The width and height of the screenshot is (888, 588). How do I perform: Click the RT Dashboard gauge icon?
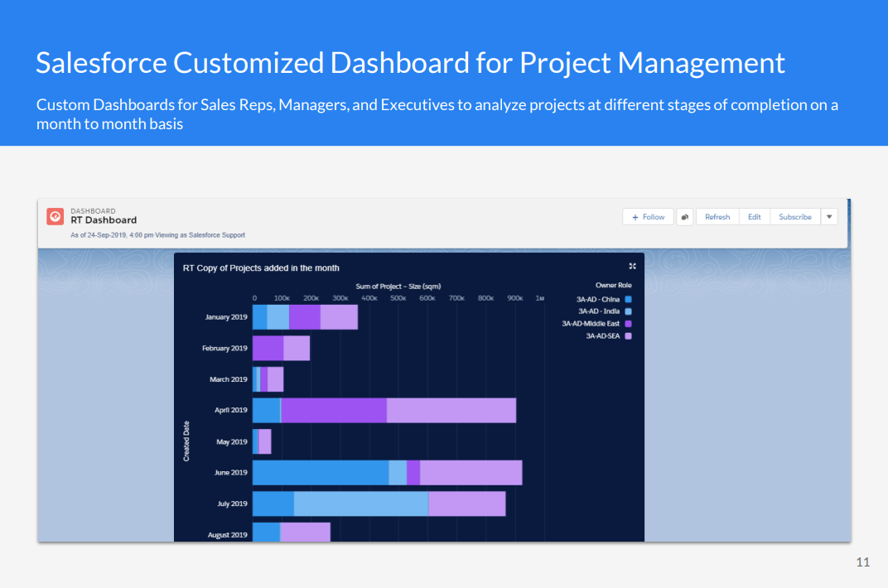[x=55, y=216]
